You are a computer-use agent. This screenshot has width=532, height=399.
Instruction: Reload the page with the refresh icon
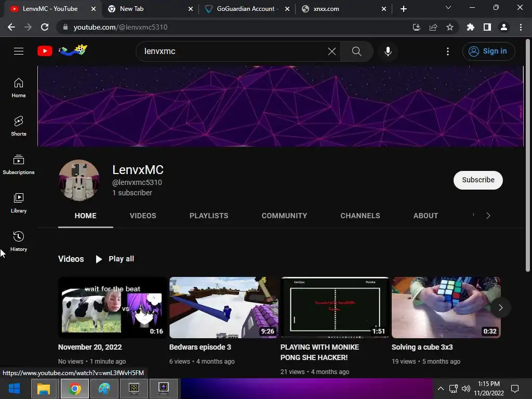pos(45,27)
